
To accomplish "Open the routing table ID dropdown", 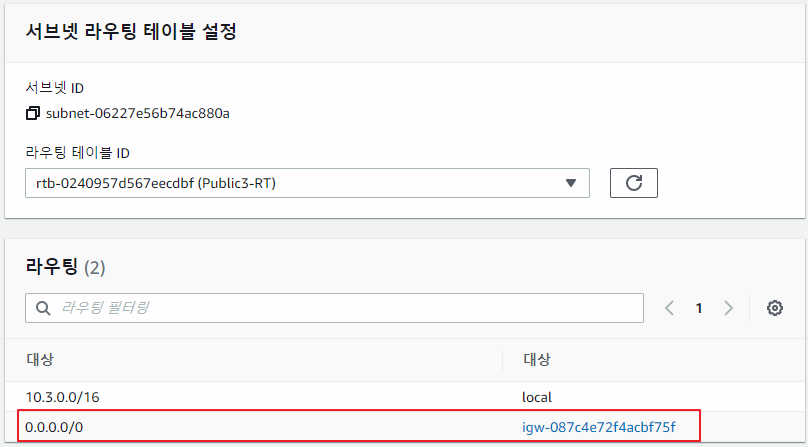I will [x=307, y=183].
